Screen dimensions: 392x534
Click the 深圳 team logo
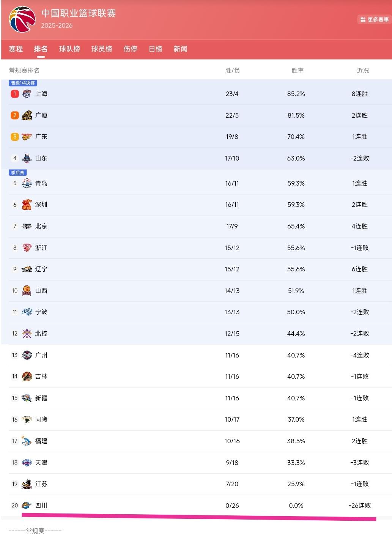pyautogui.click(x=27, y=205)
